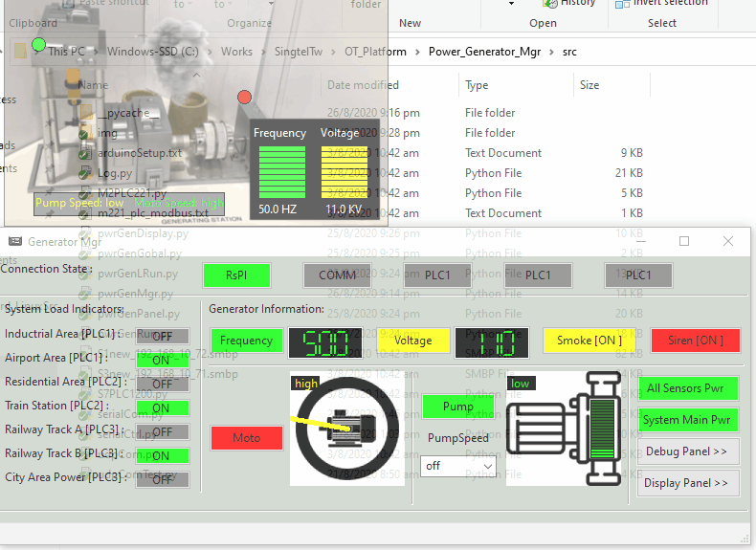
Task: Toggle City Area Power [PLC3] OFF indicator
Action: click(x=163, y=479)
